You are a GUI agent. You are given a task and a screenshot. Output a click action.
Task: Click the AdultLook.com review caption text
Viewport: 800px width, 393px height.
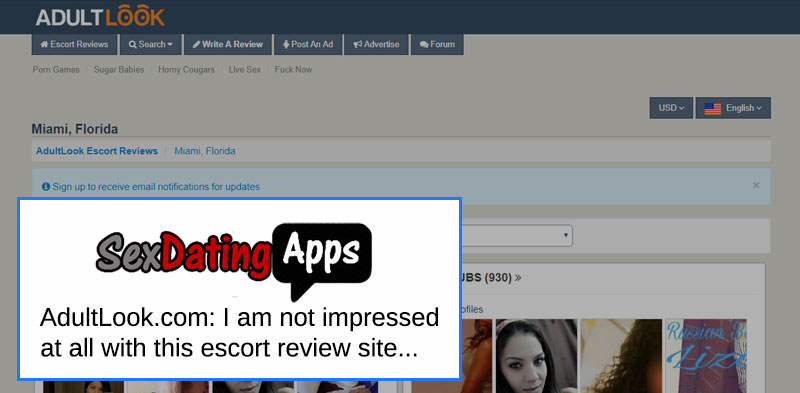[239, 333]
